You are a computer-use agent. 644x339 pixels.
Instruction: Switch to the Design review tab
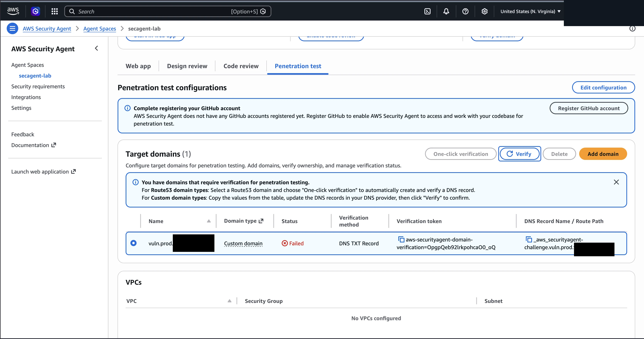click(187, 66)
